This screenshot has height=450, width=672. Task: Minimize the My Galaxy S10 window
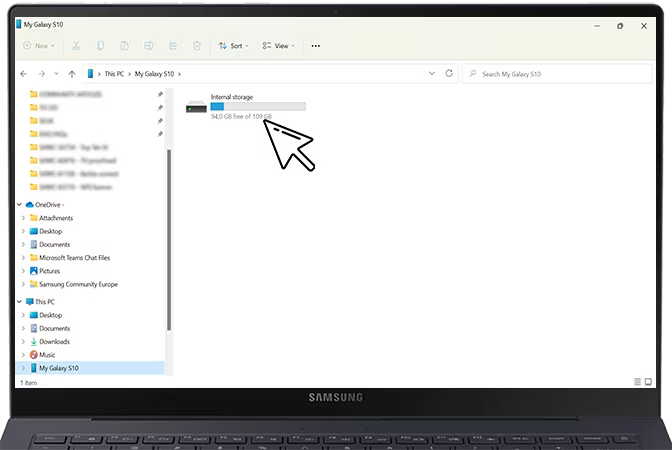click(x=597, y=26)
